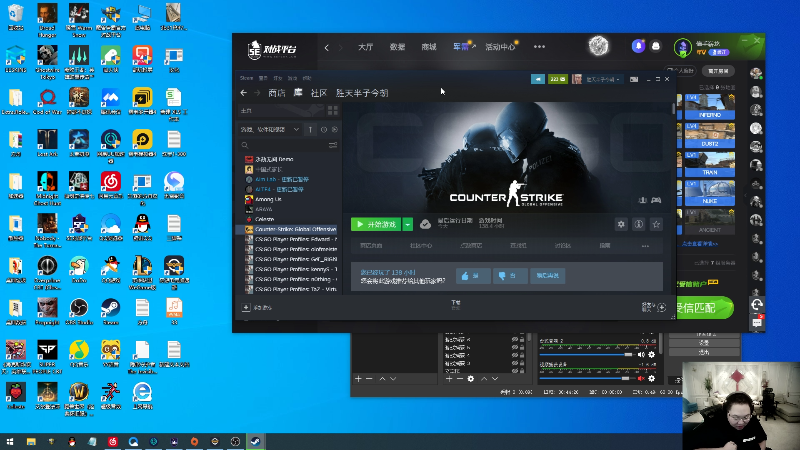Toggle visibility of first OBS source
800x450 pixels.
click(514, 339)
